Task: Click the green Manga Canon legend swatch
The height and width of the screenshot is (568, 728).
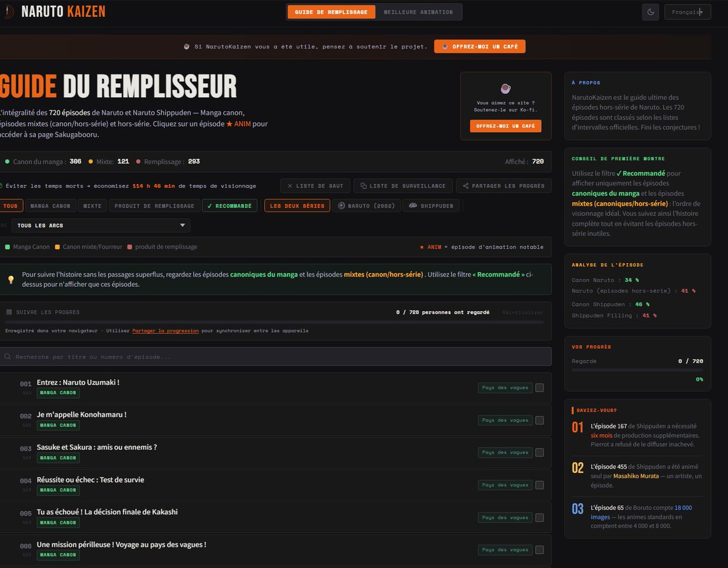Action: click(7, 247)
